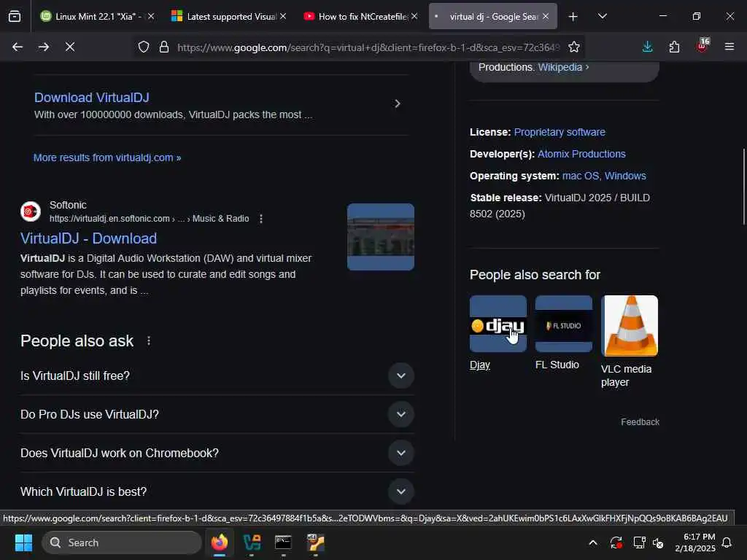Open Atomix Productions developer link
Screen dimensions: 747x560
(581, 154)
